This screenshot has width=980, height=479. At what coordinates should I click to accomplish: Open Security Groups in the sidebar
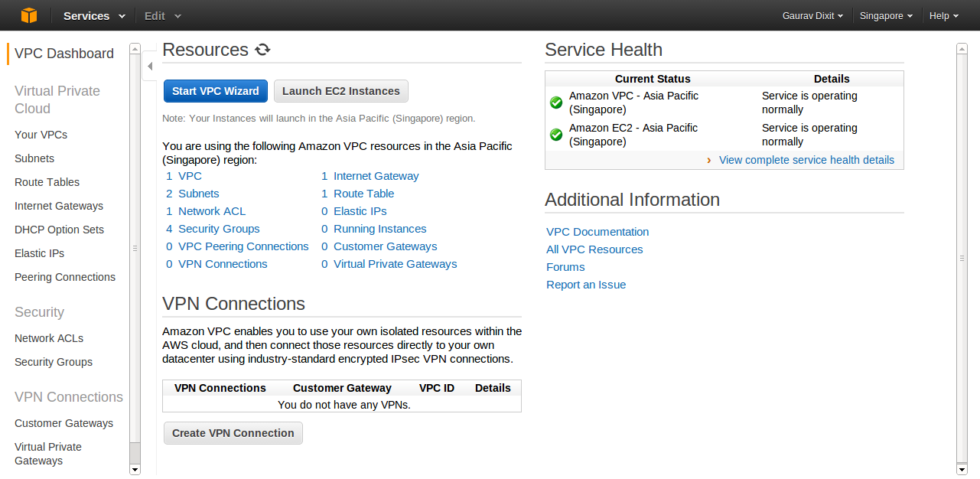(x=54, y=362)
